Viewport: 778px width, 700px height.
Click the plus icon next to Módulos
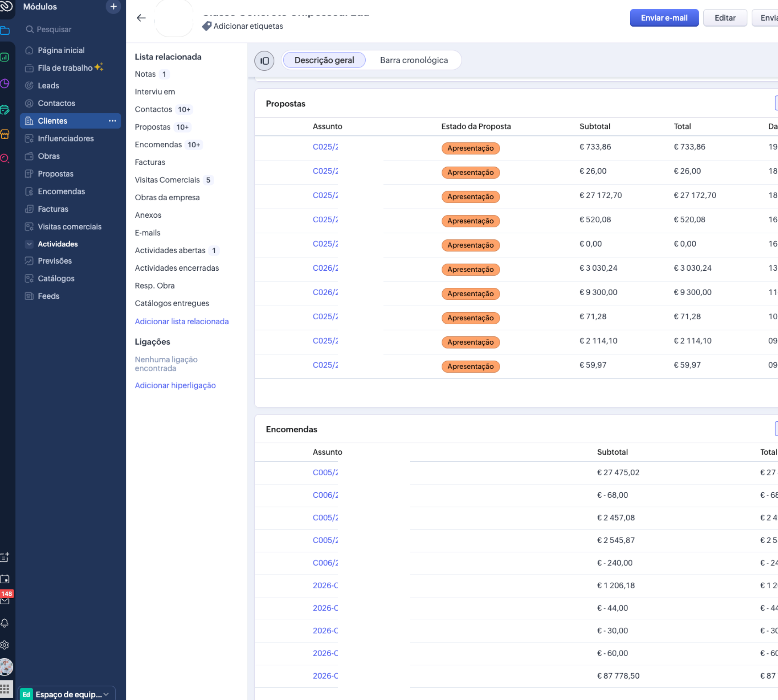[x=113, y=7]
